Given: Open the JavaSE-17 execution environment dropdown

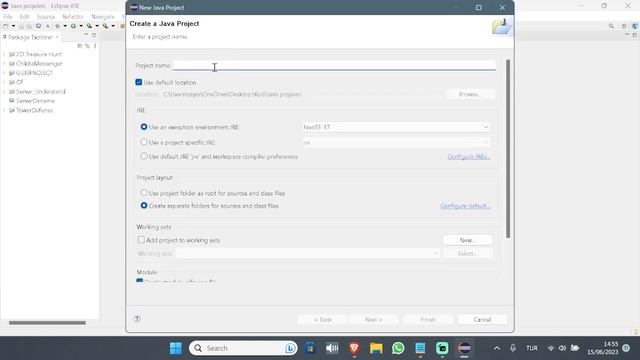Looking at the screenshot, I should [x=396, y=127].
